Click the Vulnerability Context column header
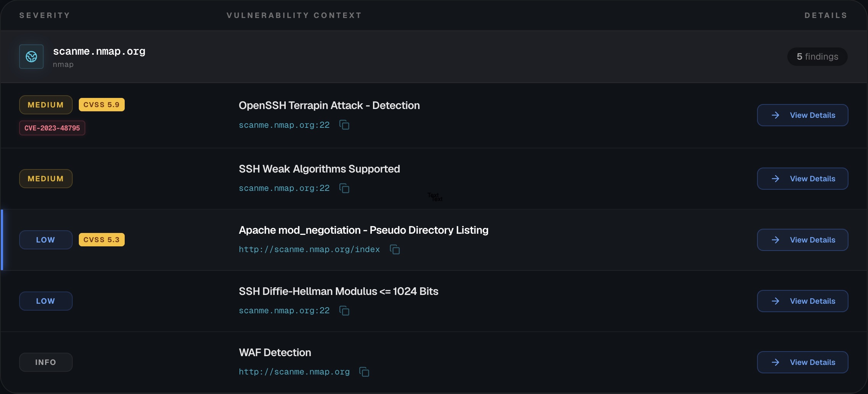 point(294,15)
